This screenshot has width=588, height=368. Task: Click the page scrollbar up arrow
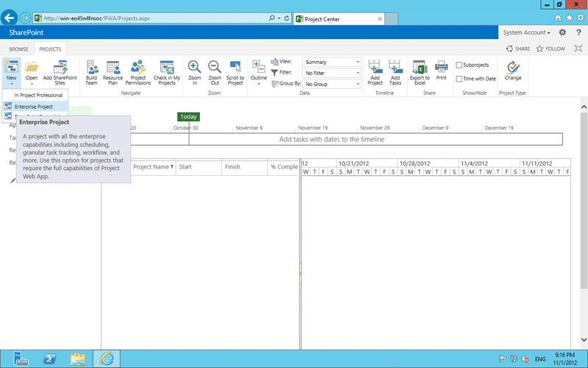coord(584,107)
